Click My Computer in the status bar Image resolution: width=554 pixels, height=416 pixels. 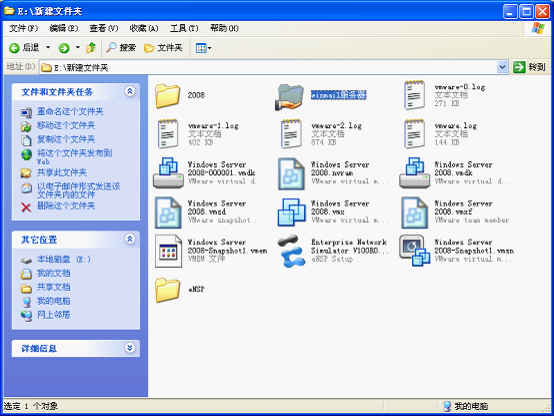(x=466, y=406)
